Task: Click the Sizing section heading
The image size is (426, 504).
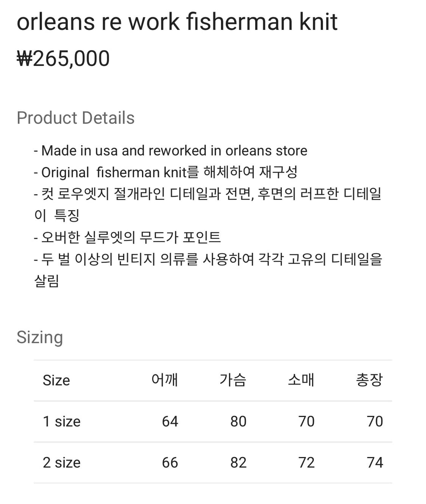Action: (x=40, y=337)
